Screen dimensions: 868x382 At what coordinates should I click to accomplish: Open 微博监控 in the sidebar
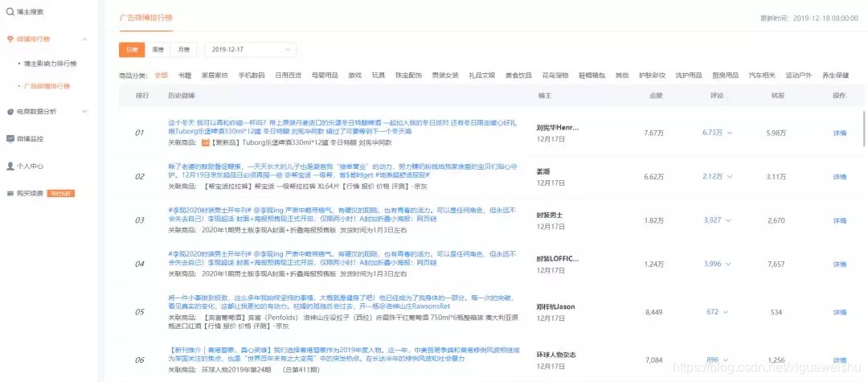pos(30,138)
